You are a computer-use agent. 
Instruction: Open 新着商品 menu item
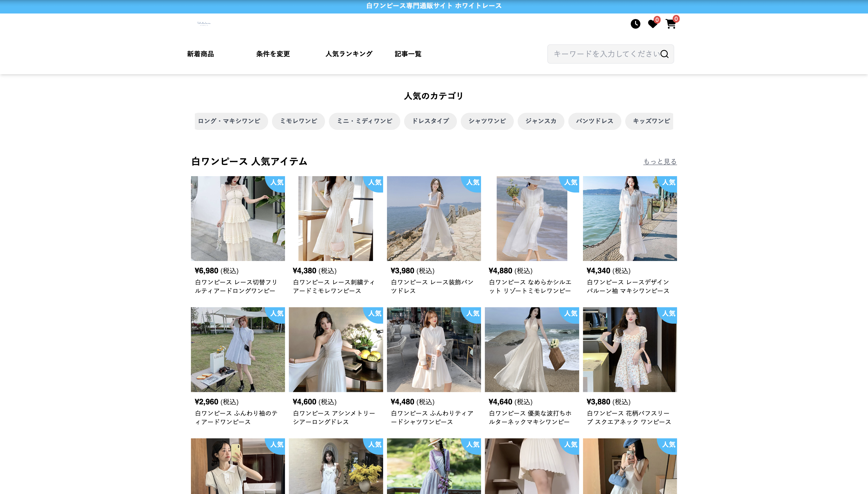click(200, 54)
